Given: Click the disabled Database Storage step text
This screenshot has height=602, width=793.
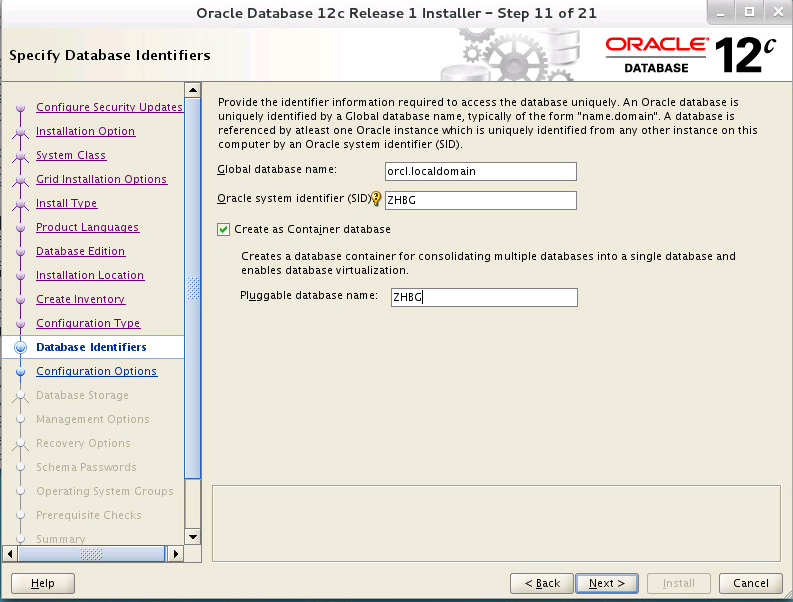Looking at the screenshot, I should 82,395.
